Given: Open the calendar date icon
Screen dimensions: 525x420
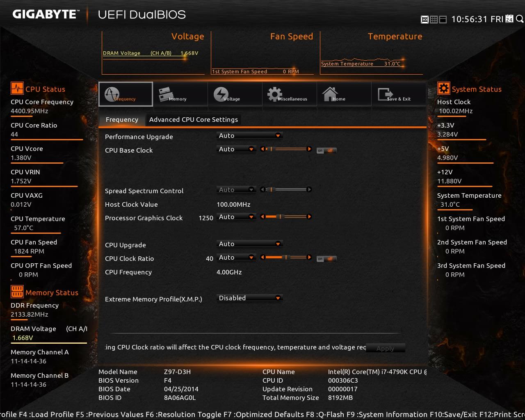Looking at the screenshot, I should point(509,19).
